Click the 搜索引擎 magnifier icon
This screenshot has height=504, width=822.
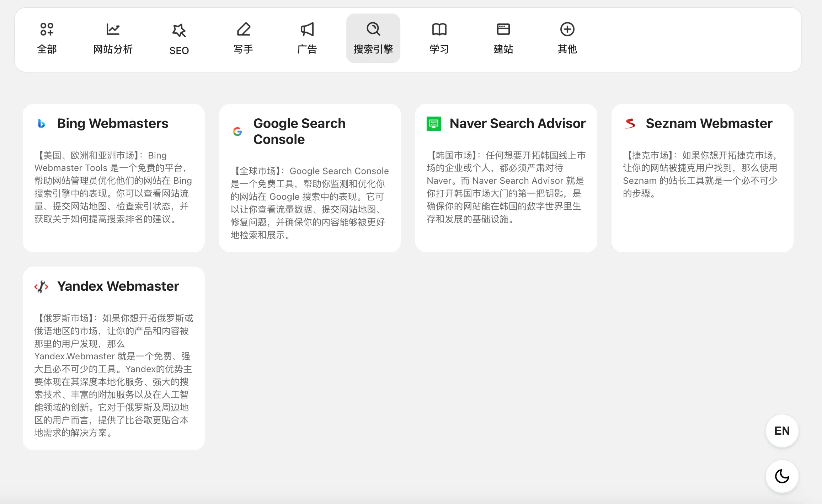tap(373, 29)
